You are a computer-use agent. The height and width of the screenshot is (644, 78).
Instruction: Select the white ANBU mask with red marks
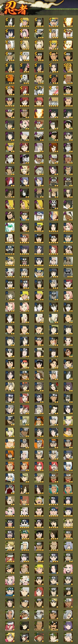[10, 273]
